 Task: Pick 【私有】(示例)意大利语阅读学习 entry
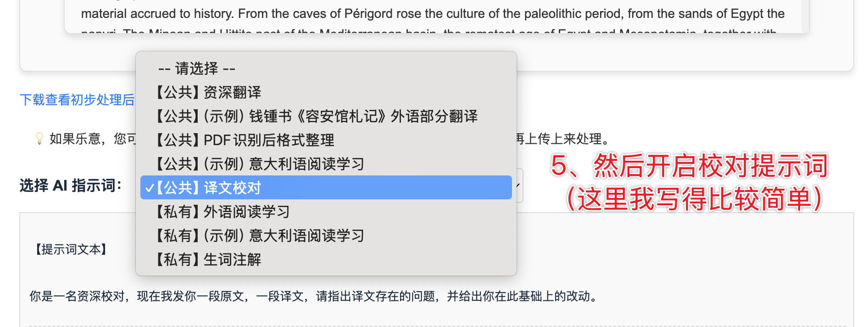[x=259, y=236]
